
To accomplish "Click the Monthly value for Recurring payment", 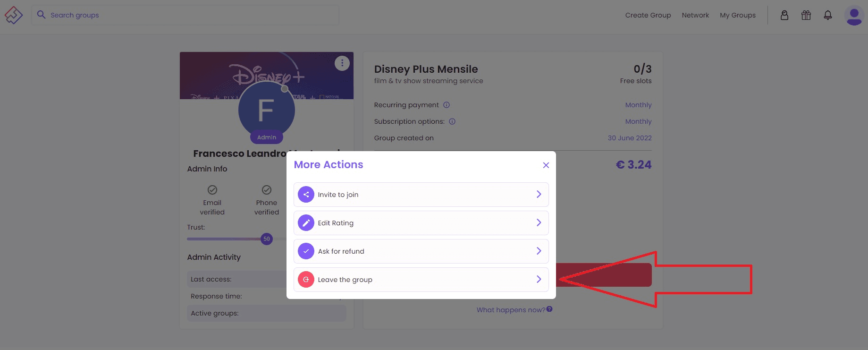I will pos(638,105).
